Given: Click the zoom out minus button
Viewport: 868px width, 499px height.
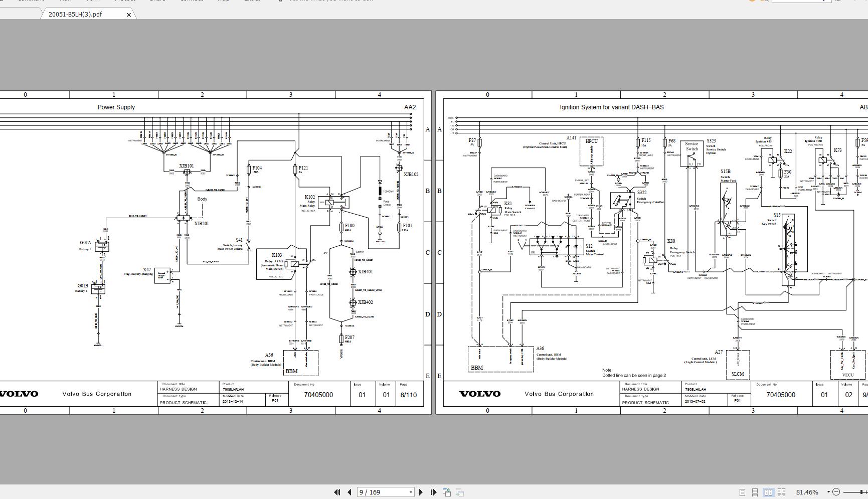Looking at the screenshot, I should (836, 492).
